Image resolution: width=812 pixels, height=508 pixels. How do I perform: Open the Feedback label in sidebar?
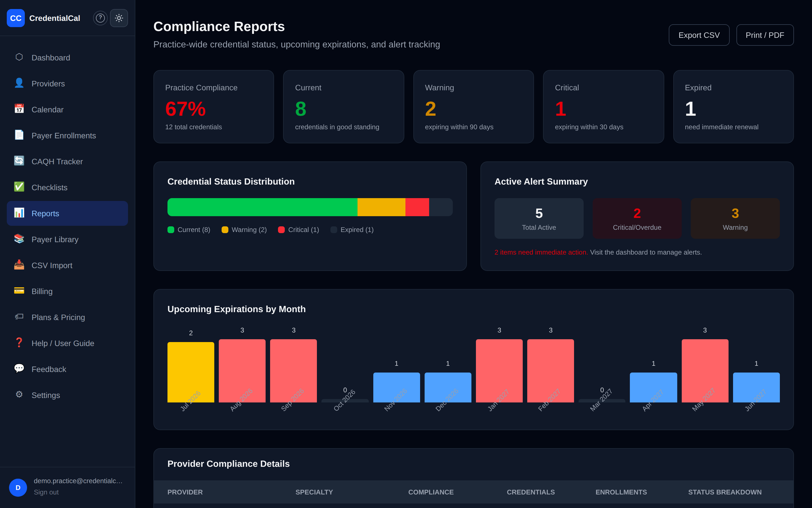tap(49, 369)
